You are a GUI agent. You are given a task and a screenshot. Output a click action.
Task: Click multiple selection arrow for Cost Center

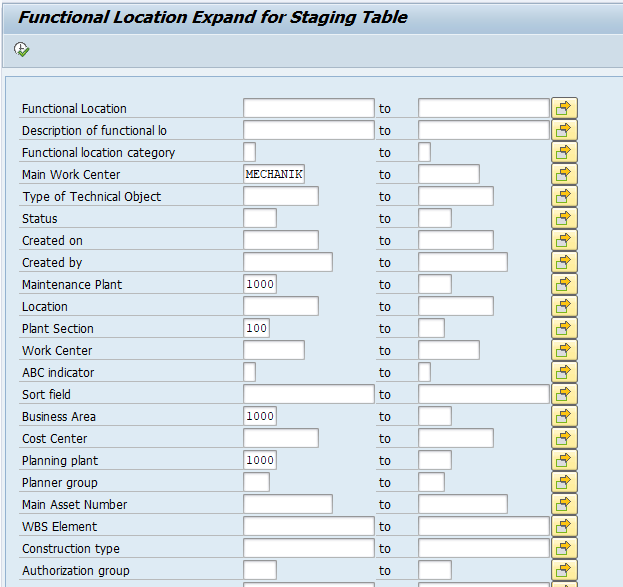[x=564, y=438]
